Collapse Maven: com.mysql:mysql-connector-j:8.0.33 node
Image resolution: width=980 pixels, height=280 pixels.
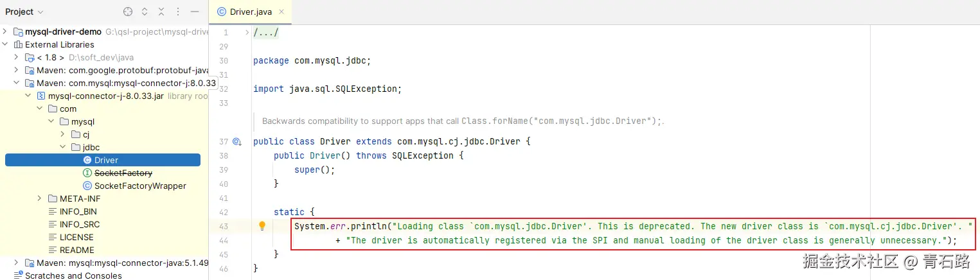(x=17, y=83)
